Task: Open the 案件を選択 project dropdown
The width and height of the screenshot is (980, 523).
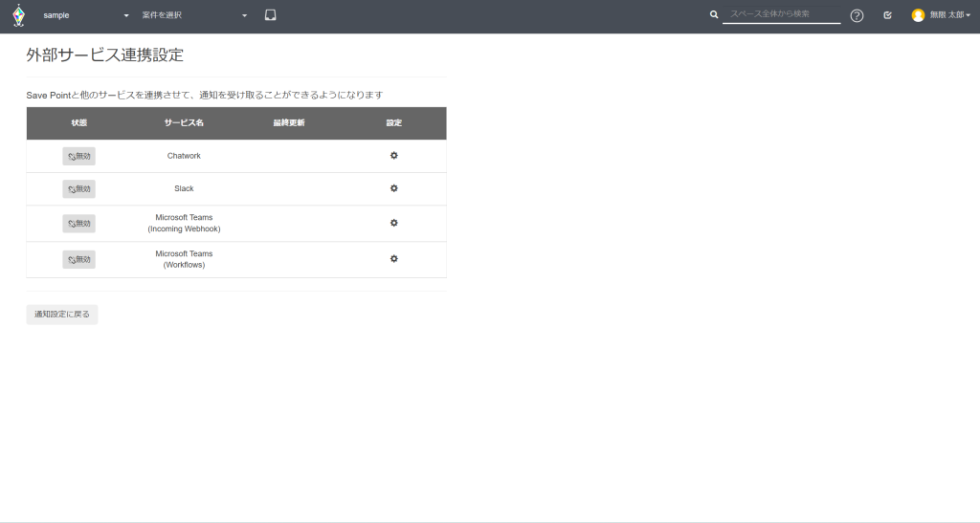Action: (194, 16)
